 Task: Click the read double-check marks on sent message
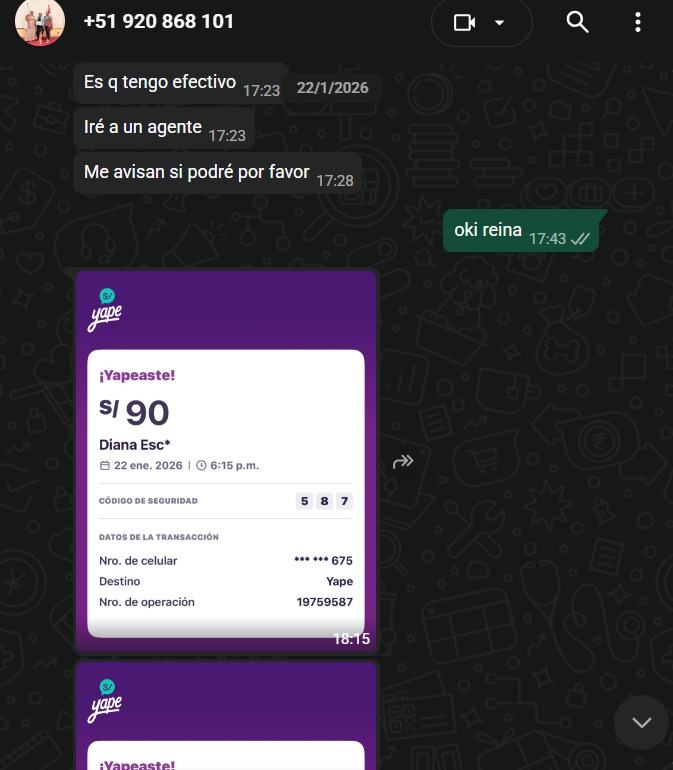581,239
